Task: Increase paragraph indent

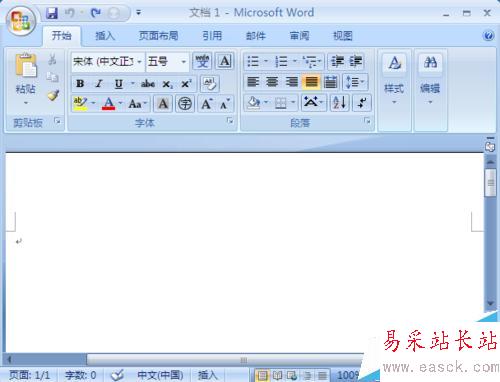Action: click(355, 62)
